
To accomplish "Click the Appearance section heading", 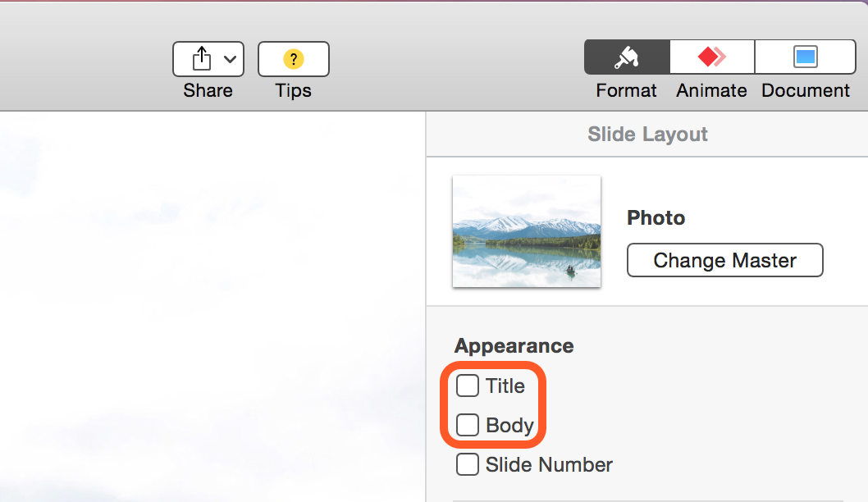I will tap(514, 346).
